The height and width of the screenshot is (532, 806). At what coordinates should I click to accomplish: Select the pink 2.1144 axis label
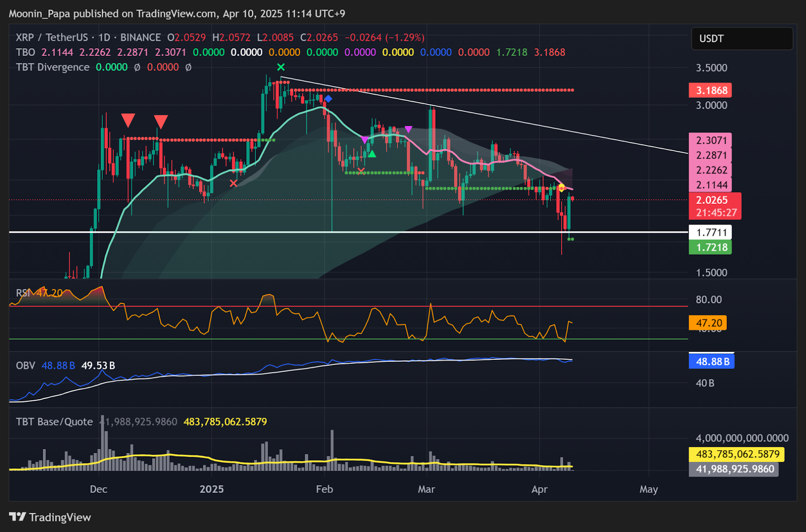[x=710, y=185]
